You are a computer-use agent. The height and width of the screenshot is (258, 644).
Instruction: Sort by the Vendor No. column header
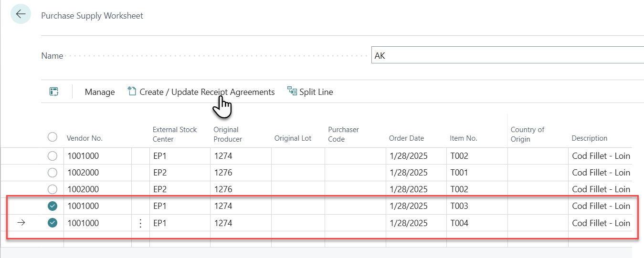(84, 138)
